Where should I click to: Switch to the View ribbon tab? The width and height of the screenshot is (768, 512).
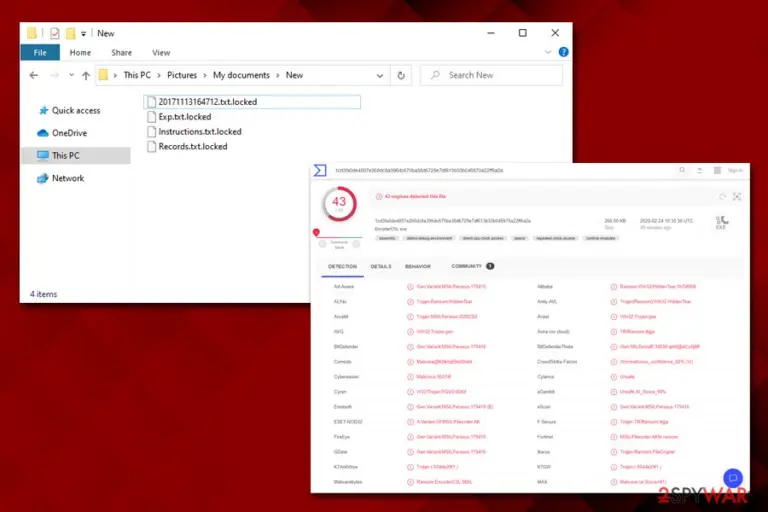coord(161,52)
